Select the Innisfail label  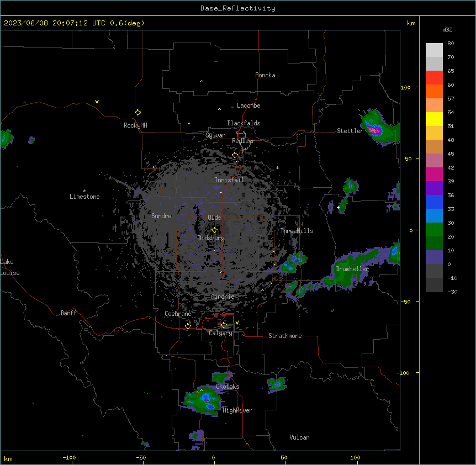tap(229, 180)
